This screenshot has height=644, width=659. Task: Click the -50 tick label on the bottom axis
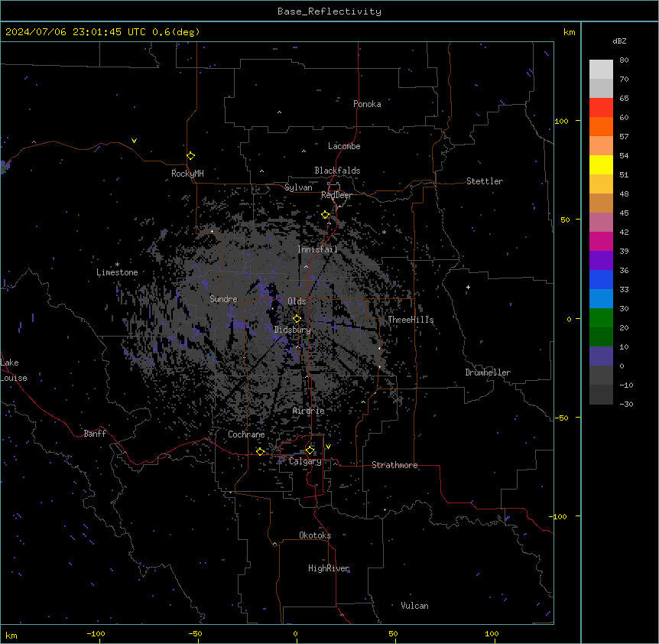click(x=195, y=633)
